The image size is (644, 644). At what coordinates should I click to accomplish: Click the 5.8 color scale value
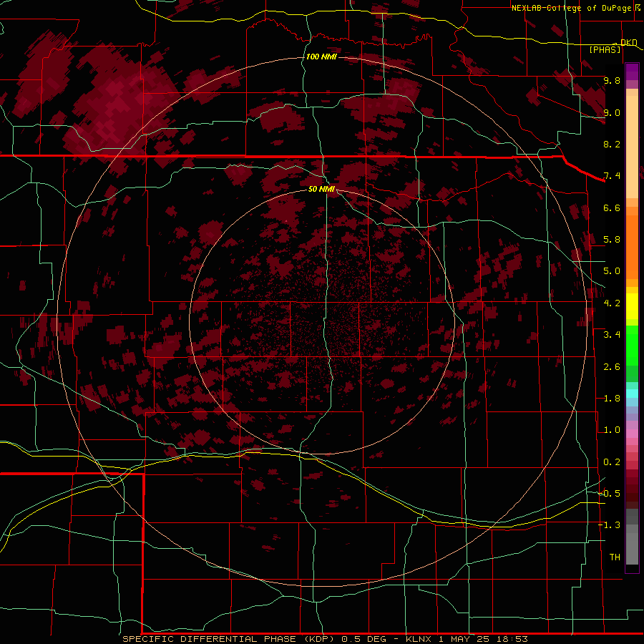click(612, 240)
